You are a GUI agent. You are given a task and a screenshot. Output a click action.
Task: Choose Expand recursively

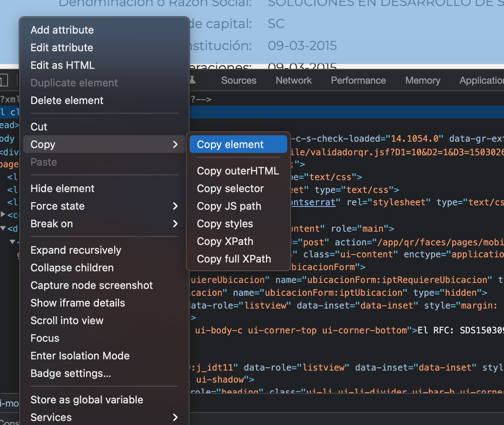tap(104, 250)
